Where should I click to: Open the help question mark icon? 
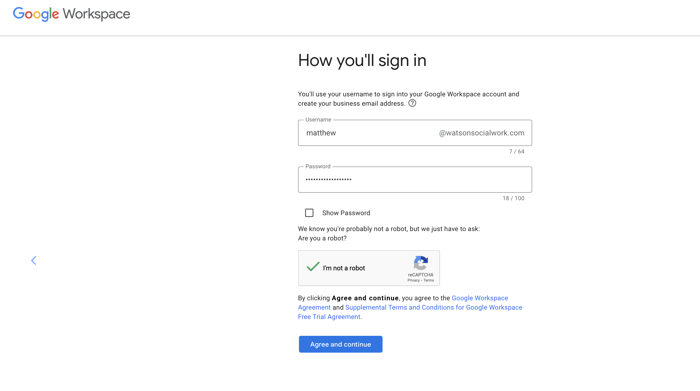pyautogui.click(x=412, y=103)
